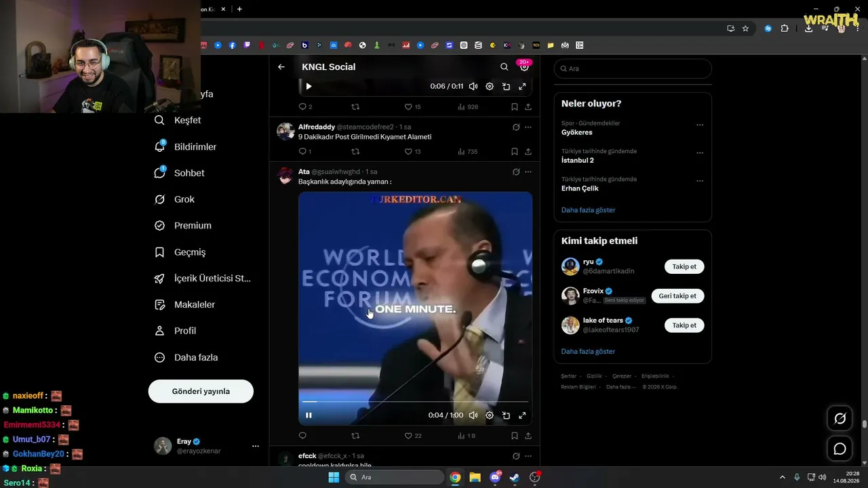Follow lake of tears with Takip et
Screen dimensions: 868x488
[684, 325]
